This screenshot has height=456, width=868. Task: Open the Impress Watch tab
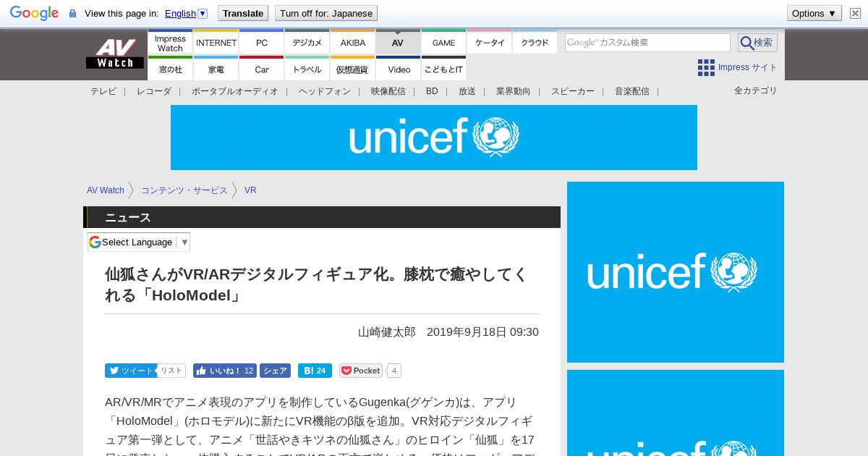[170, 42]
